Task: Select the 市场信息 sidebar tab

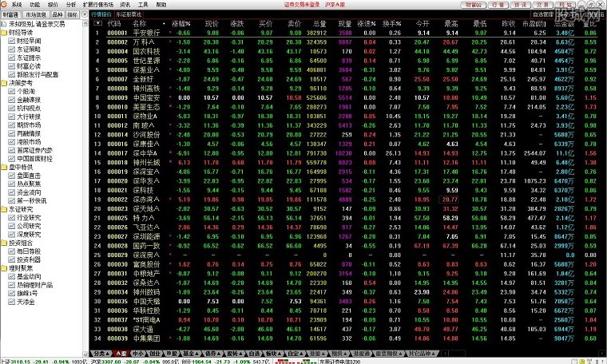Action: click(x=37, y=14)
